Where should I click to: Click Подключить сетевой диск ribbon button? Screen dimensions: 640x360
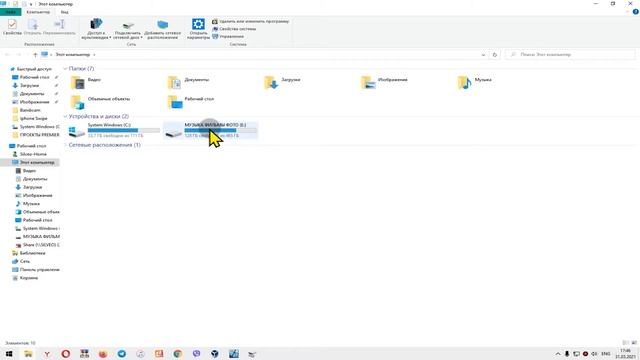127,29
